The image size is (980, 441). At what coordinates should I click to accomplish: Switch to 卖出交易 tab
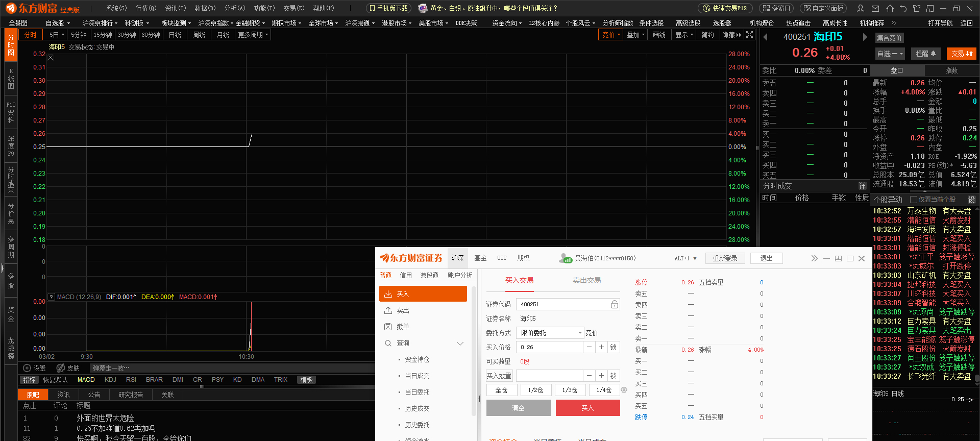586,280
